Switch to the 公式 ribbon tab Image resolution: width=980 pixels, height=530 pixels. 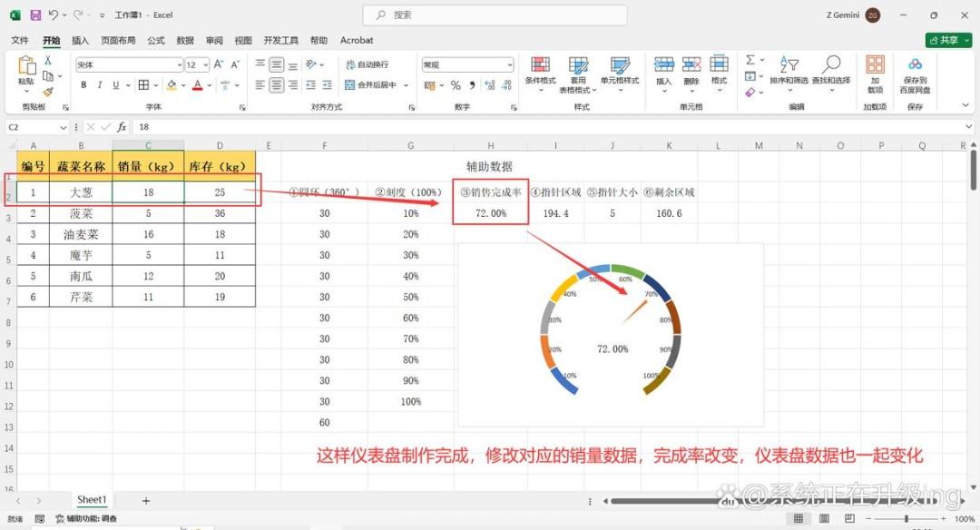point(156,40)
